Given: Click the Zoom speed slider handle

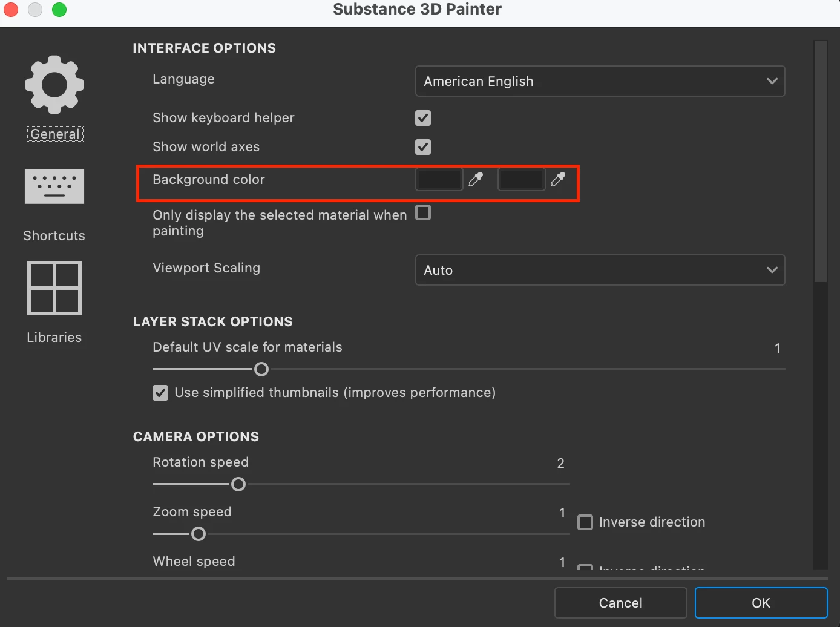Looking at the screenshot, I should 199,534.
